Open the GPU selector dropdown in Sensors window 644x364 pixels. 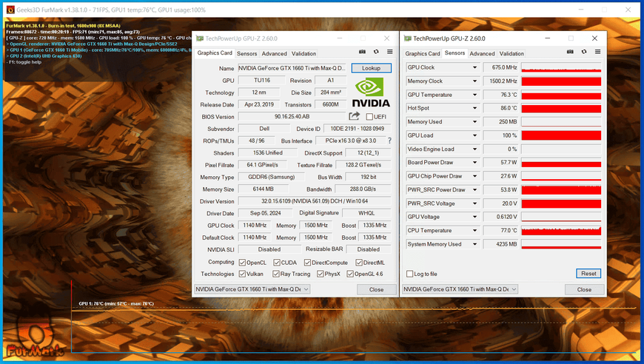coord(460,289)
